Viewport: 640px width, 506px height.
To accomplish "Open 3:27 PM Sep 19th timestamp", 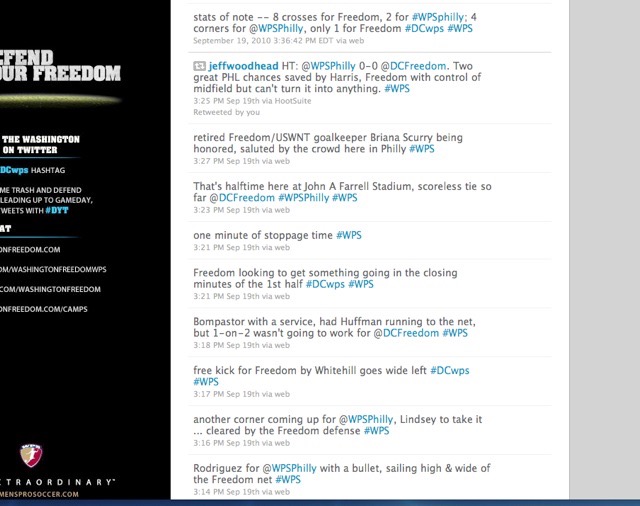I will [x=227, y=161].
